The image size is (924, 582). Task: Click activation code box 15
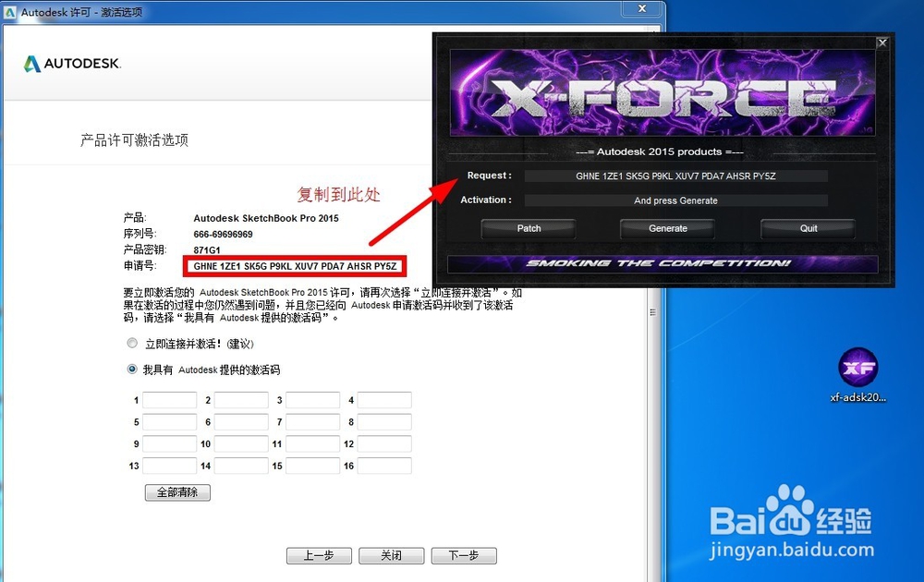pyautogui.click(x=313, y=466)
